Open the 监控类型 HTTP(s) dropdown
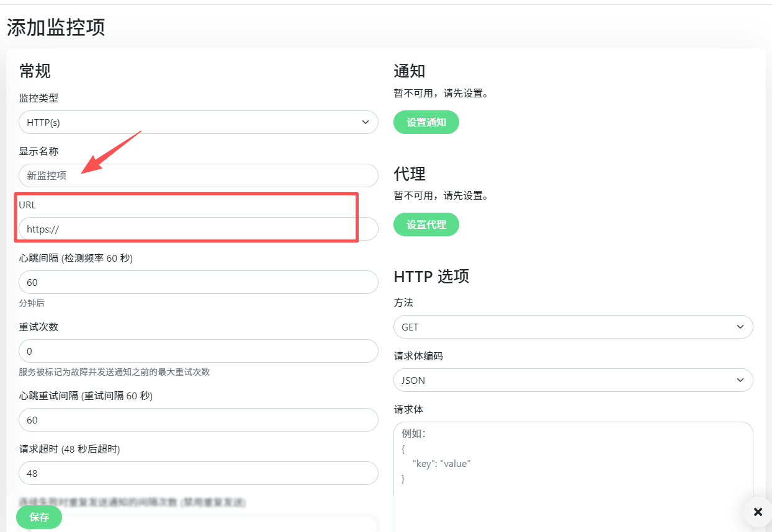The image size is (772, 532). click(x=199, y=122)
